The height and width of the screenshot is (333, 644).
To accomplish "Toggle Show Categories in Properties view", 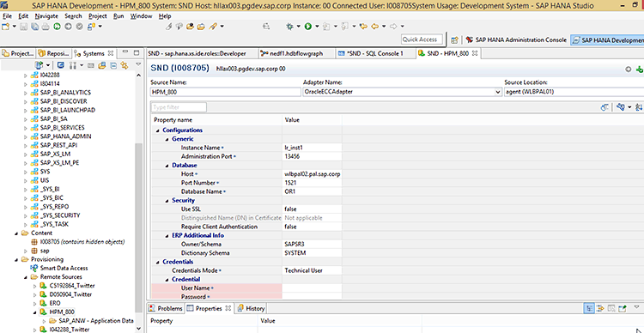I will click(588, 308).
